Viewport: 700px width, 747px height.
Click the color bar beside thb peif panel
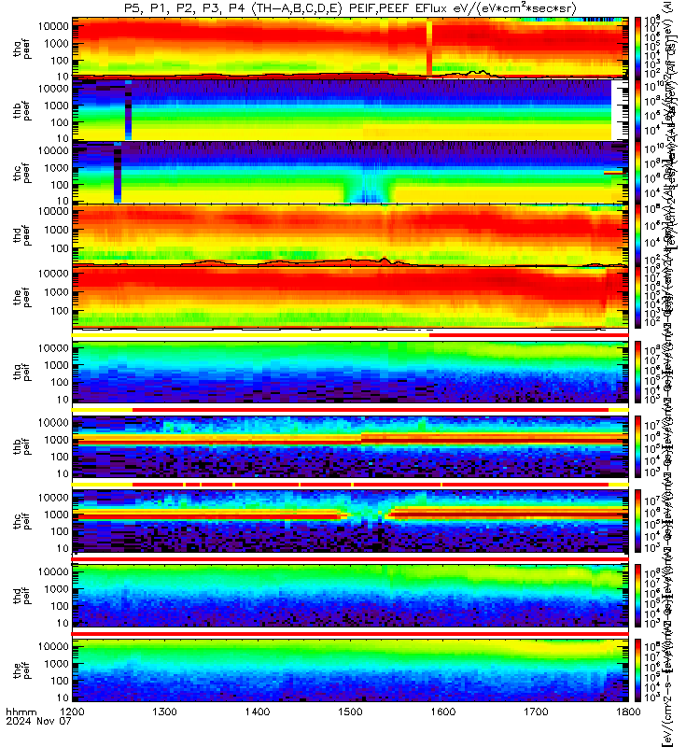[x=637, y=446]
